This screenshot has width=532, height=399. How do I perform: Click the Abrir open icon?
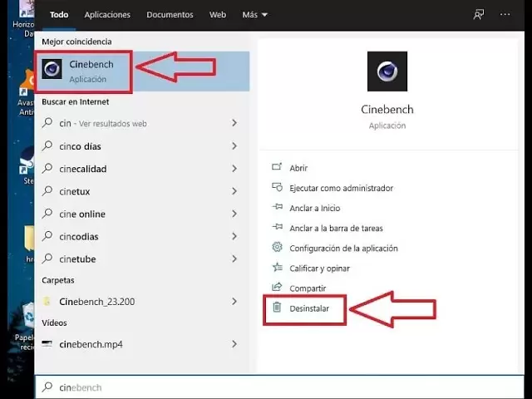click(277, 167)
